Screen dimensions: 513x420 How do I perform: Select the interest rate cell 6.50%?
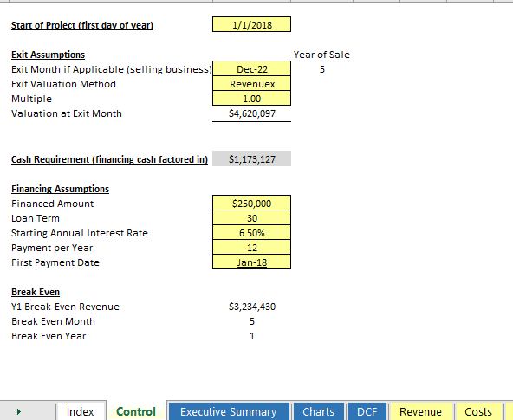(251, 232)
